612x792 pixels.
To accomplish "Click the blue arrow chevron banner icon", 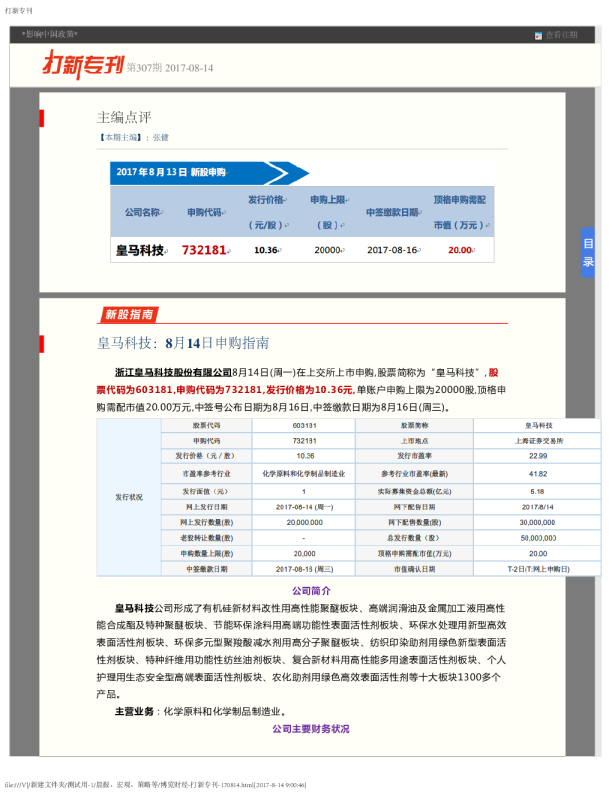I will [288, 173].
